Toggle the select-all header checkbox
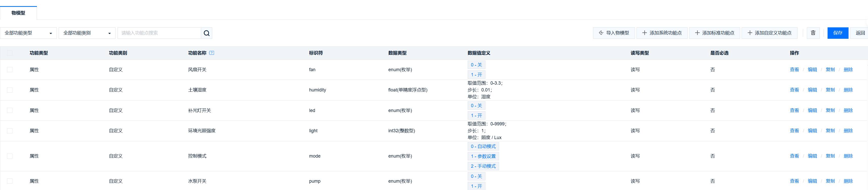The image size is (868, 190). click(x=10, y=53)
